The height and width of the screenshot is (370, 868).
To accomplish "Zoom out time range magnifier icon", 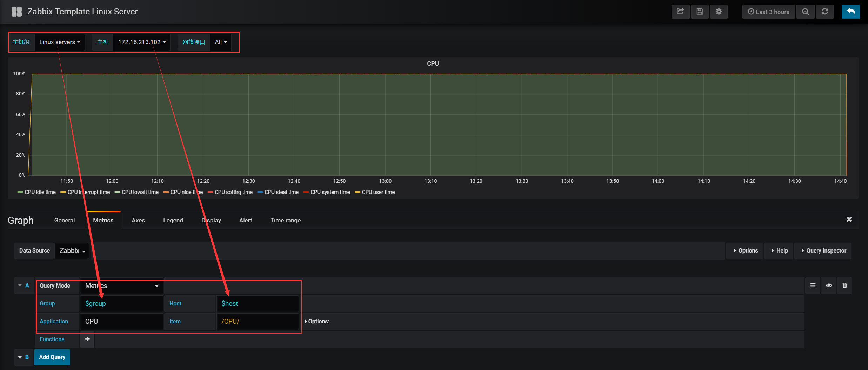I will point(806,12).
